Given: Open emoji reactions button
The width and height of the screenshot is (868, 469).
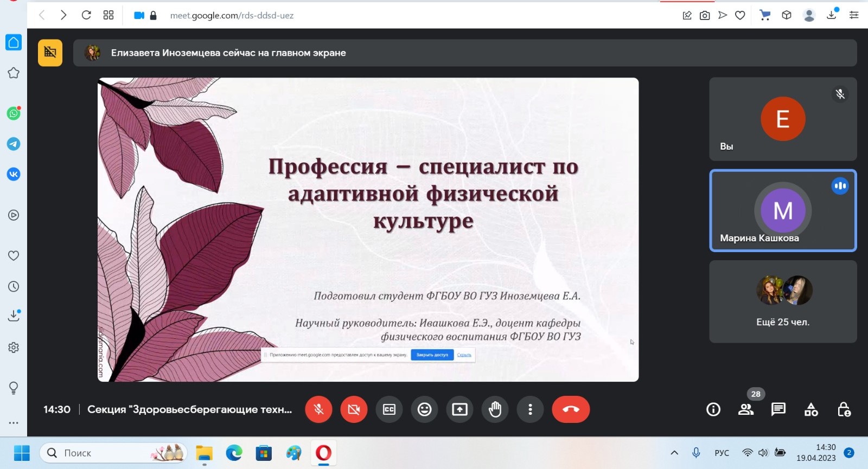Looking at the screenshot, I should pyautogui.click(x=424, y=409).
